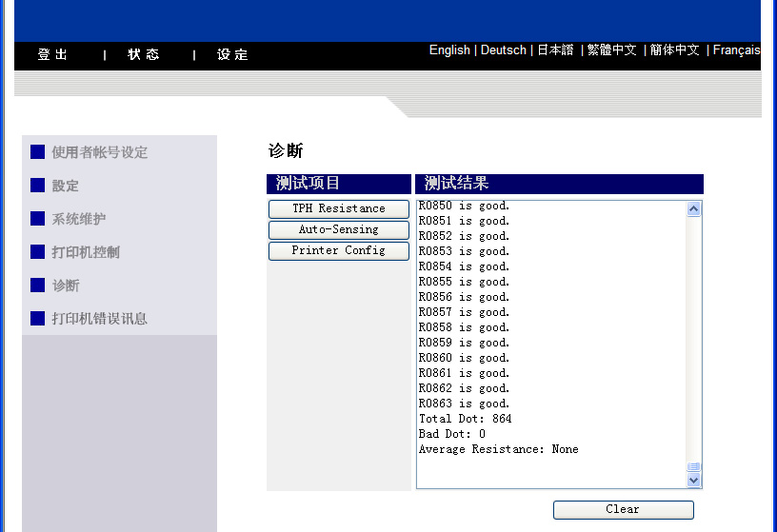The width and height of the screenshot is (777, 532).
Task: Click the results scrollbar up arrow
Action: click(693, 209)
